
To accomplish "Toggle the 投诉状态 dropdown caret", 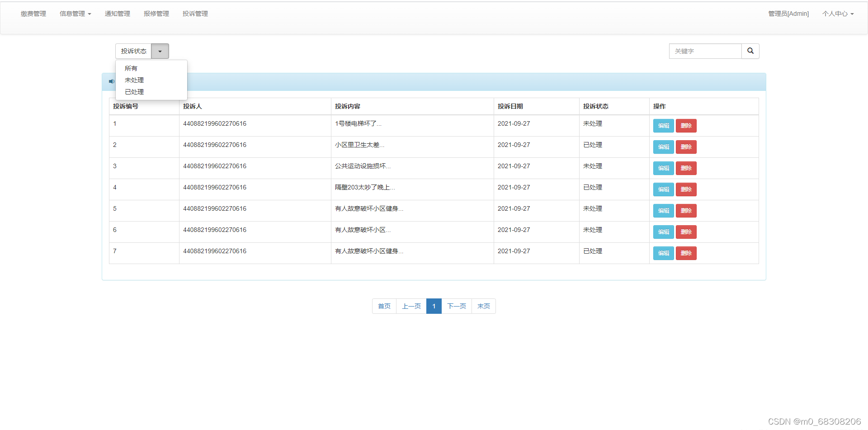I will [160, 51].
